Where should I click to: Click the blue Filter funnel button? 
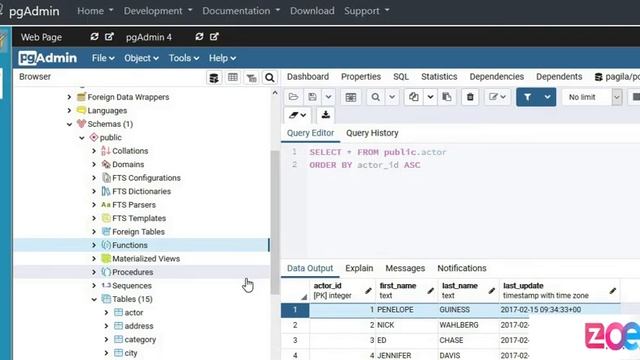point(528,97)
